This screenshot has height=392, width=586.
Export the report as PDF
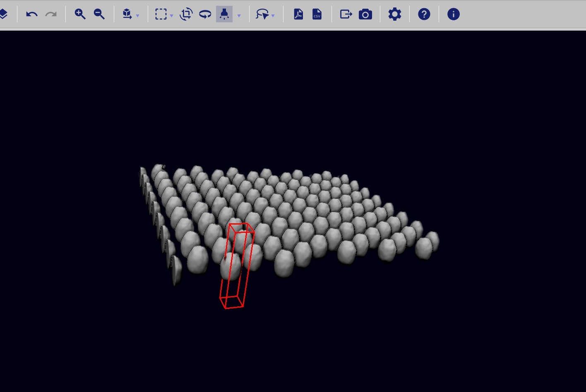tap(298, 14)
